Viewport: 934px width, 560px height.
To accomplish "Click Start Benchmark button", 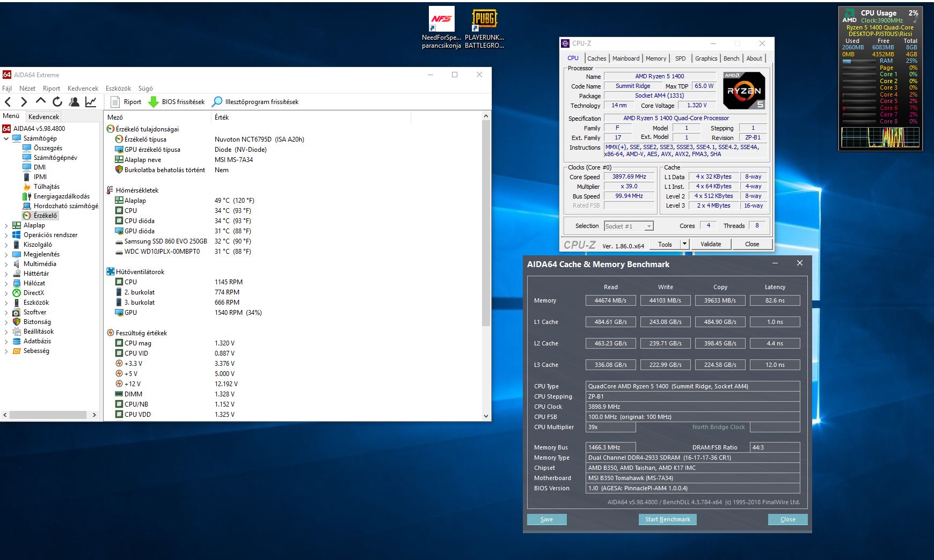I will point(668,519).
